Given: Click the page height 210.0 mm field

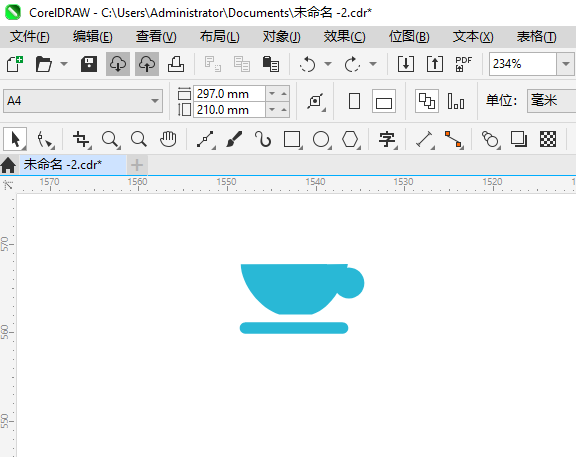Looking at the screenshot, I should click(x=229, y=110).
